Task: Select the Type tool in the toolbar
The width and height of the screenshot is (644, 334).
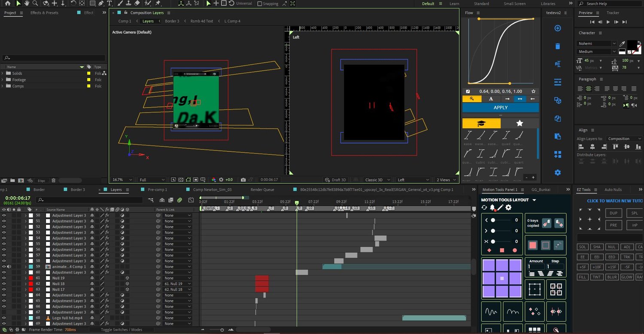Action: (x=110, y=3)
